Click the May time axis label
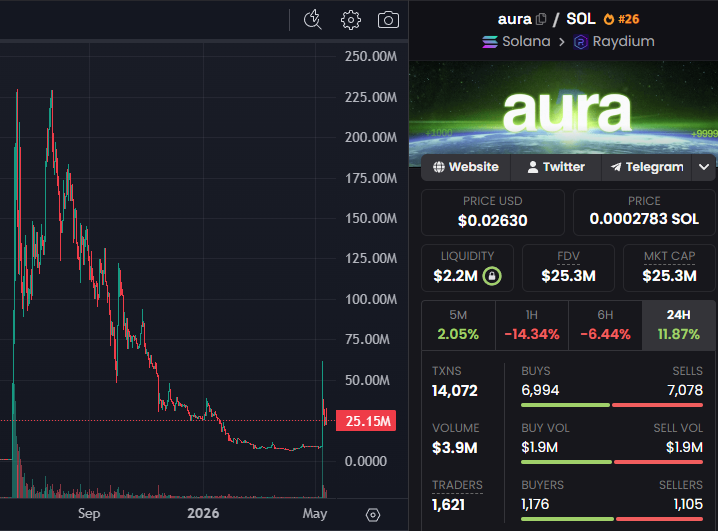The height and width of the screenshot is (531, 718). pyautogui.click(x=315, y=514)
